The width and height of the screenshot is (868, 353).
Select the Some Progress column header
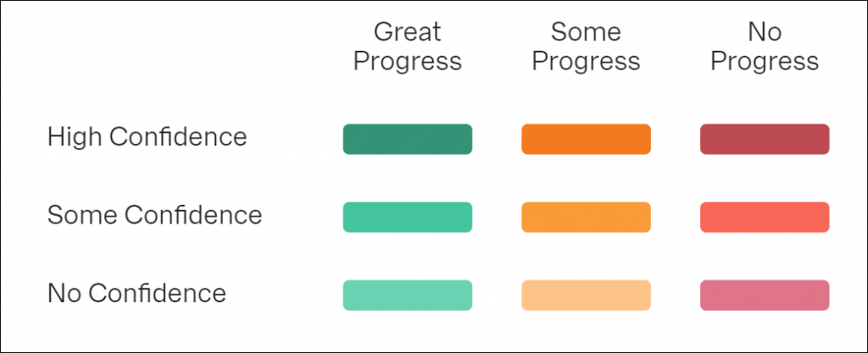587,47
